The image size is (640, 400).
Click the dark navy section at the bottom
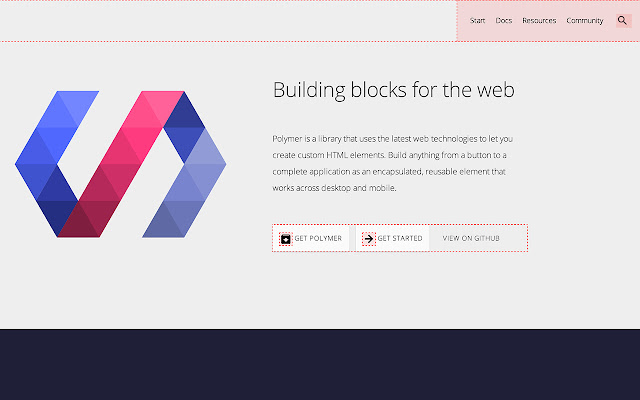320,365
